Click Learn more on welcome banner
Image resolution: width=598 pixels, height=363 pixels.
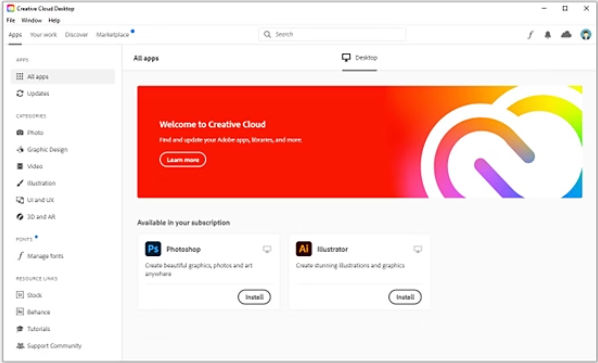coord(183,159)
